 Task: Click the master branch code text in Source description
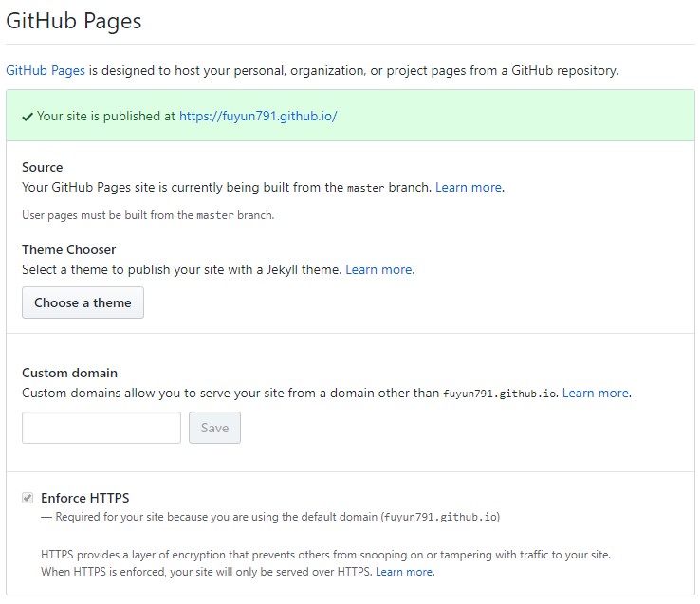click(365, 188)
